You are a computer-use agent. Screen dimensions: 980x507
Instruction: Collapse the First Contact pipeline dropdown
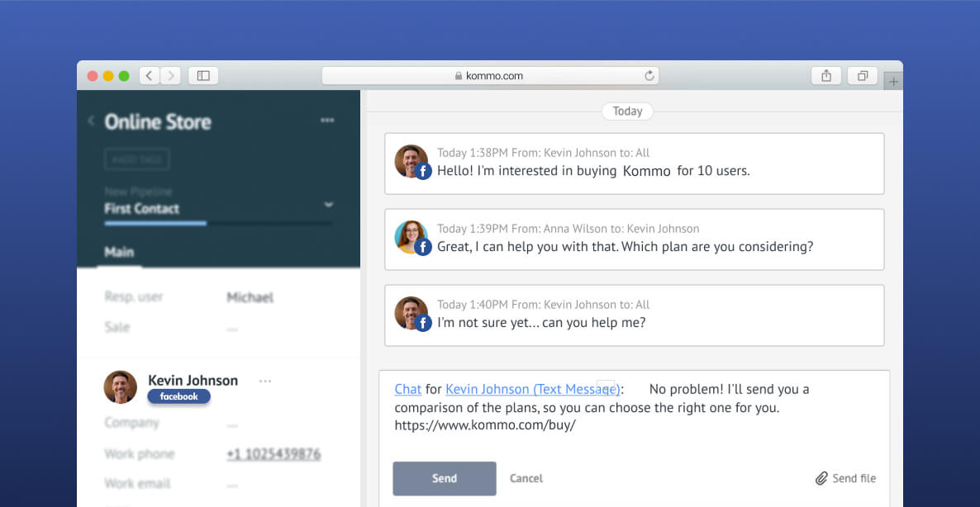click(x=328, y=204)
